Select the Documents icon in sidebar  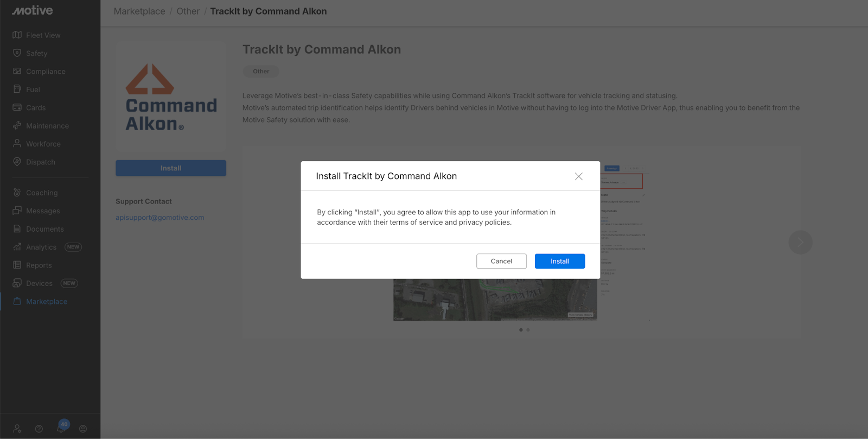click(17, 229)
